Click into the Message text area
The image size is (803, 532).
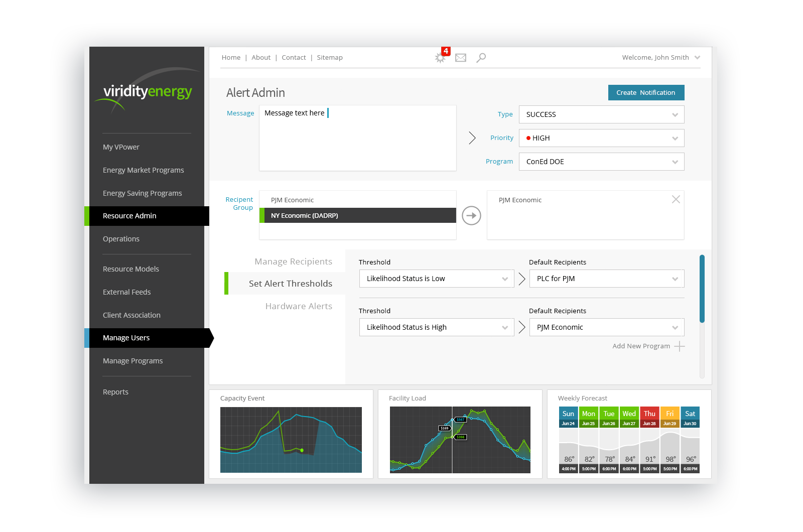358,138
